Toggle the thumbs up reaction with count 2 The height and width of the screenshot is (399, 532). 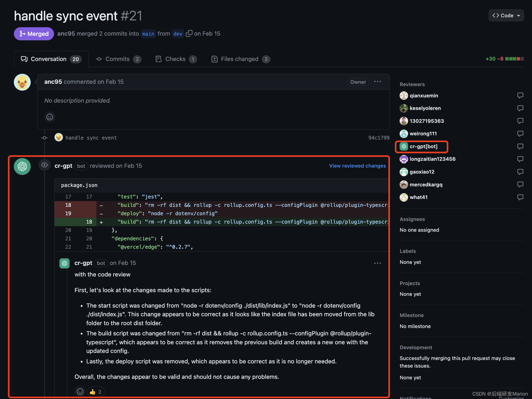96,392
